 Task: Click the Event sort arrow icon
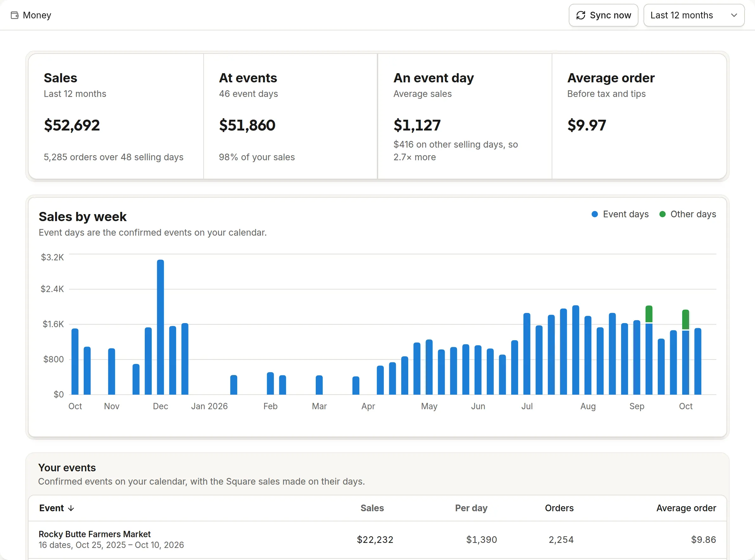pos(71,508)
